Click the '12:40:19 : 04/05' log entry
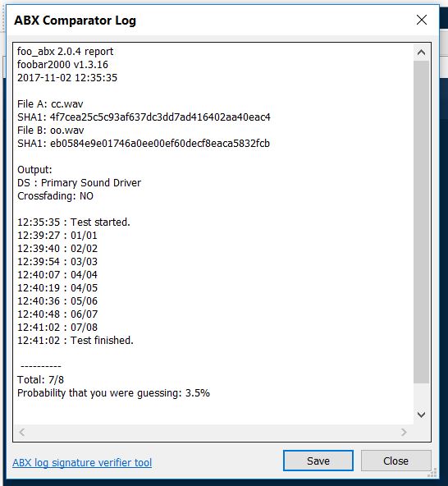Viewport: 448px width, 486px height. 57,288
